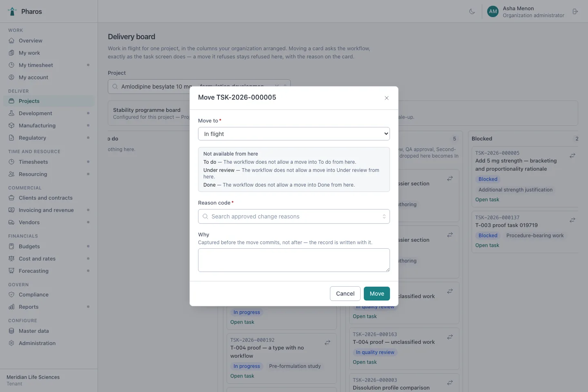588x392 pixels.
Task: Open the Reason code search combo box
Action: [294, 216]
